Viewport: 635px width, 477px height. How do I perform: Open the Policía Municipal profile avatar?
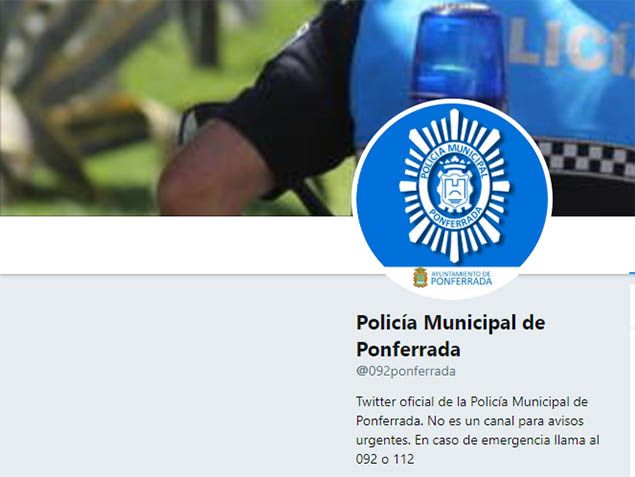pos(452,199)
